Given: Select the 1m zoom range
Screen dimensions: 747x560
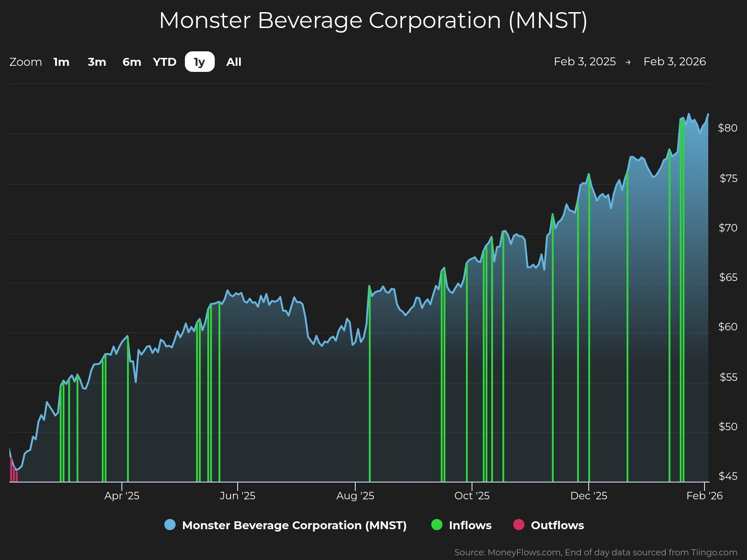Looking at the screenshot, I should pos(61,62).
